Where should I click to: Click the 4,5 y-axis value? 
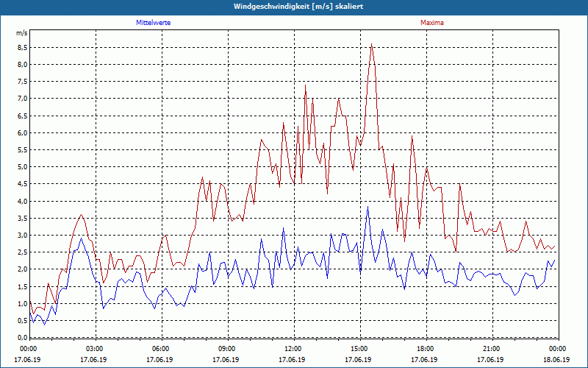coord(23,184)
